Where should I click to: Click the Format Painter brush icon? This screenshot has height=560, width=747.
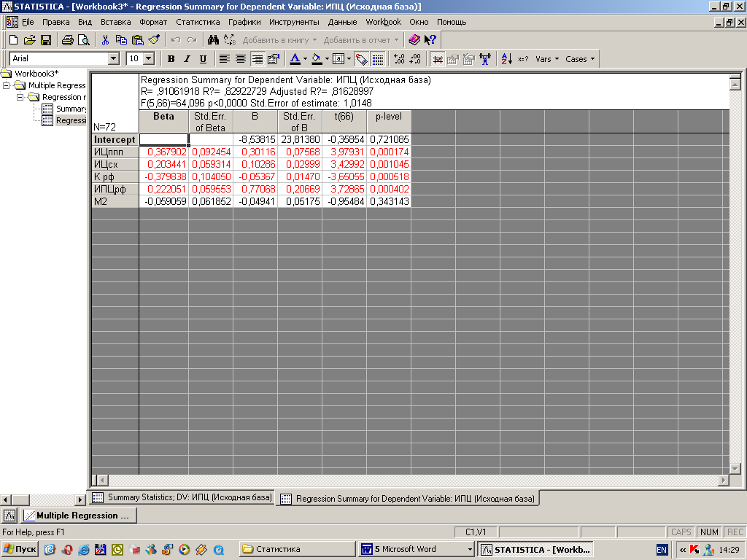pos(154,40)
